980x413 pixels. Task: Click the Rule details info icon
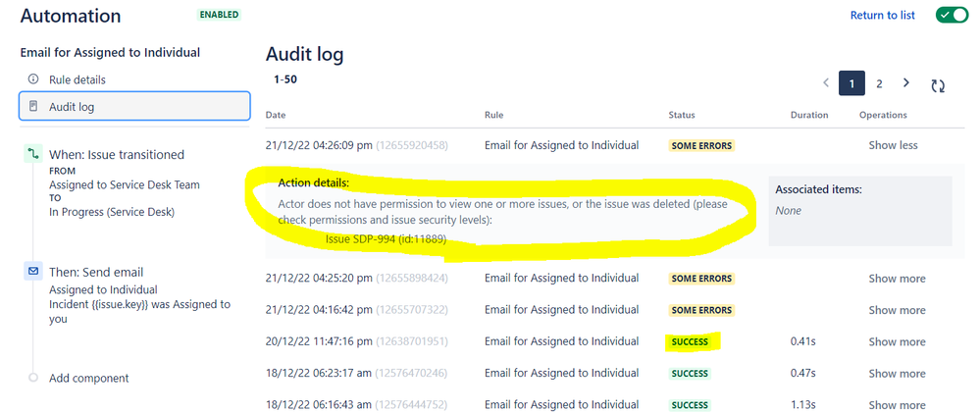(33, 79)
